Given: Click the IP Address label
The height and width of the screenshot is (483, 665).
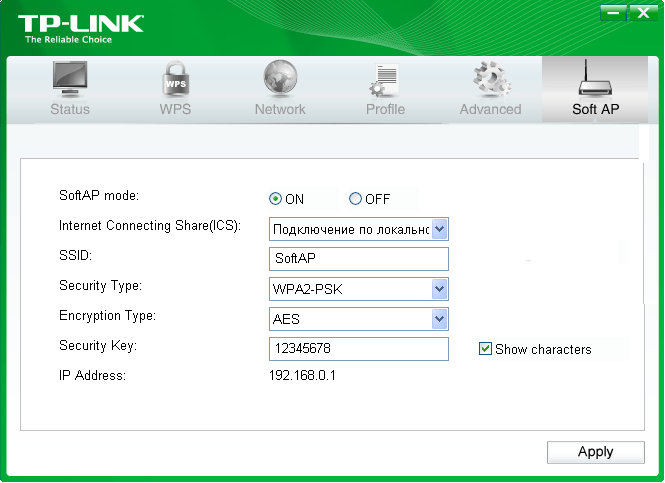Looking at the screenshot, I should [x=92, y=375].
